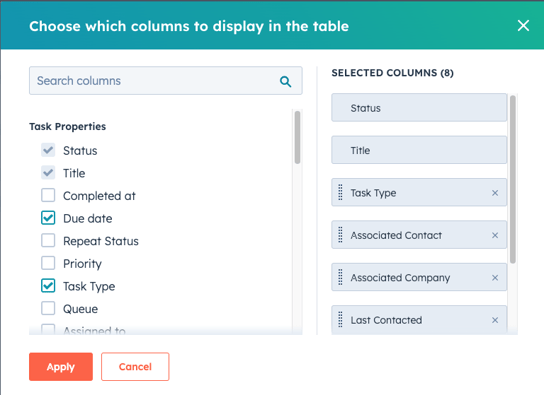
Task: Grab the Associated Company drag handle
Action: click(340, 277)
